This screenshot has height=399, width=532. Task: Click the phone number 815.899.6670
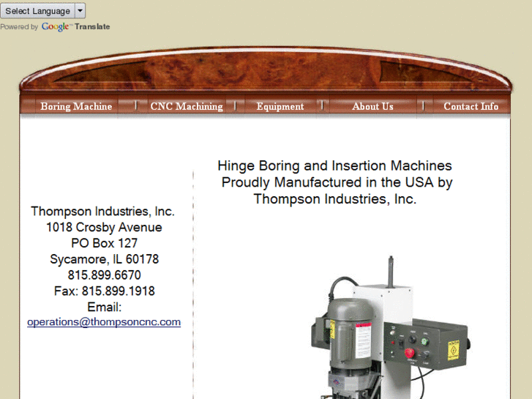click(104, 275)
